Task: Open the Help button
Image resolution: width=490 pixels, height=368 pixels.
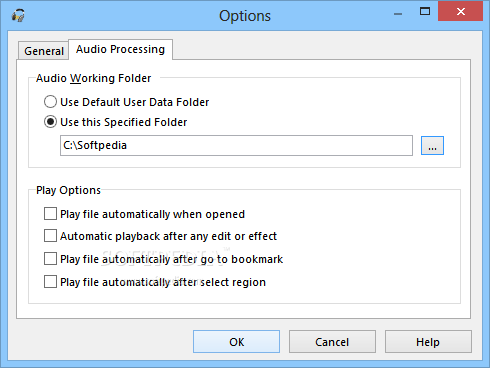Action: click(x=428, y=342)
